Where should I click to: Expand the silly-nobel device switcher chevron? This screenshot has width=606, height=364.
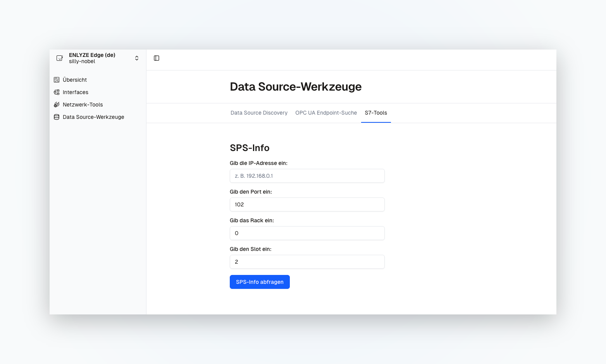[137, 58]
